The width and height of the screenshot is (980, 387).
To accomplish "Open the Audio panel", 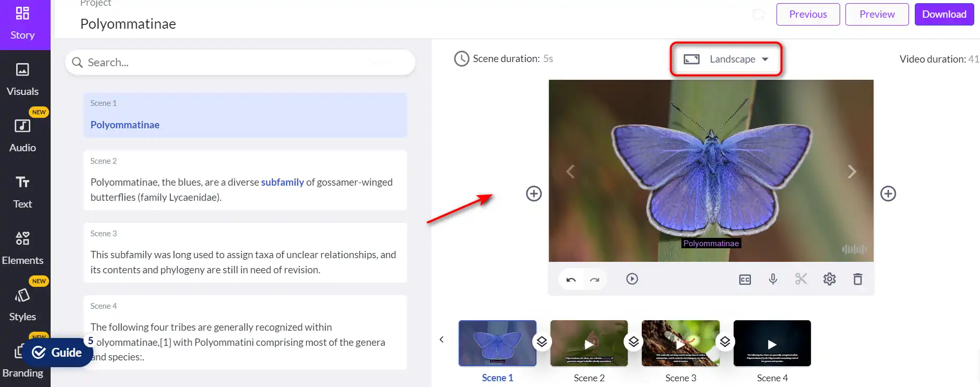I will [22, 136].
